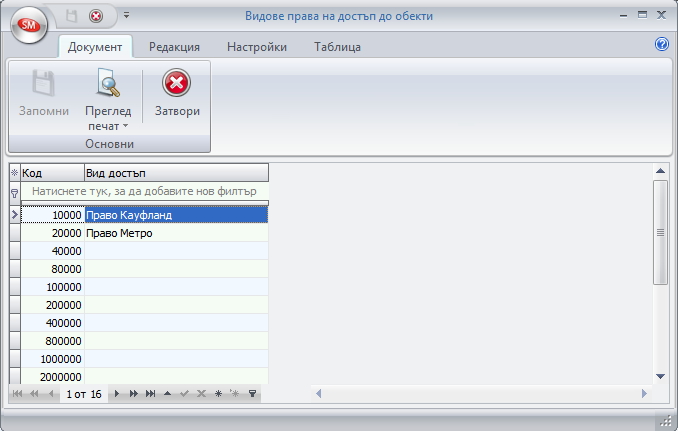
Task: Expand the Преглед печат dropdown arrow
Action: [125, 126]
